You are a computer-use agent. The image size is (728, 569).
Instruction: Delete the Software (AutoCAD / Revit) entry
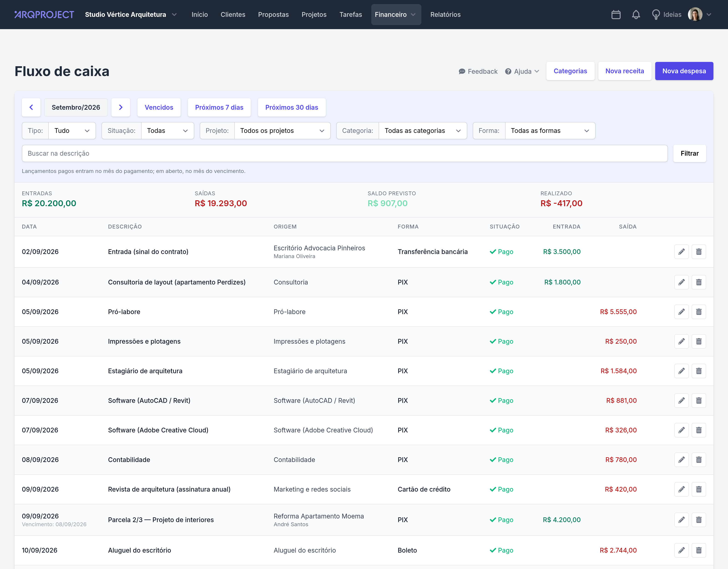pos(699,401)
